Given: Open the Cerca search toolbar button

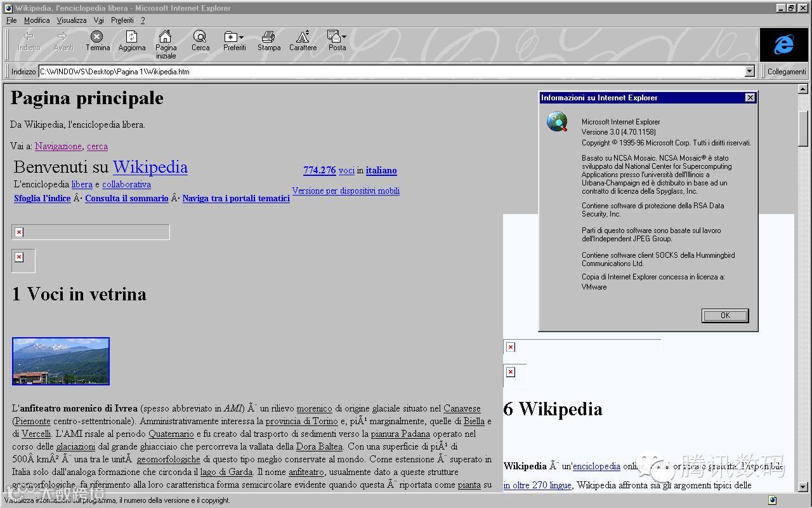Looking at the screenshot, I should click(200, 41).
